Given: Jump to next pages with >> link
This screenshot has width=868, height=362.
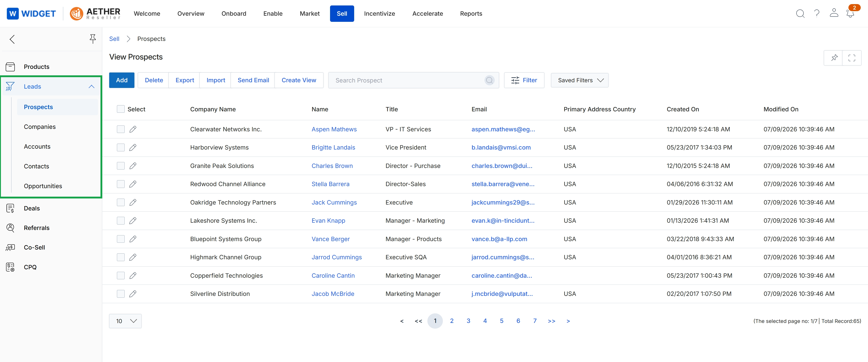Looking at the screenshot, I should point(551,321).
